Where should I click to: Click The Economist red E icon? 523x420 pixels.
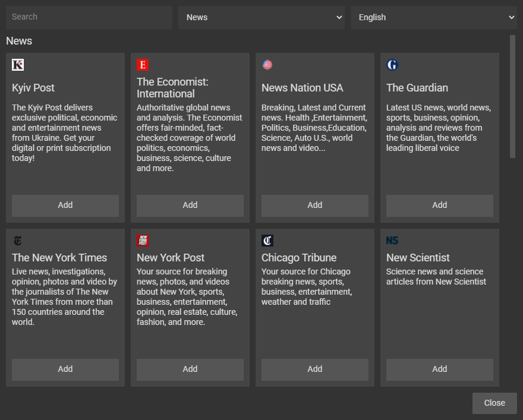[x=143, y=65]
